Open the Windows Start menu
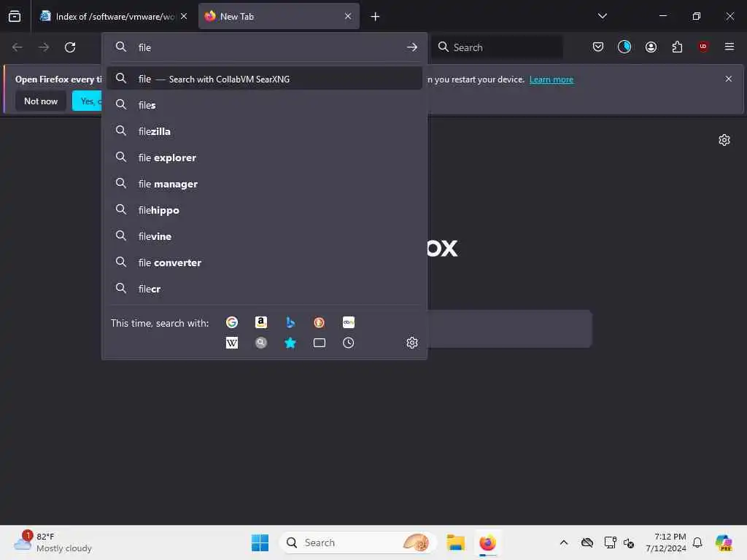Viewport: 747px width, 560px height. point(260,542)
